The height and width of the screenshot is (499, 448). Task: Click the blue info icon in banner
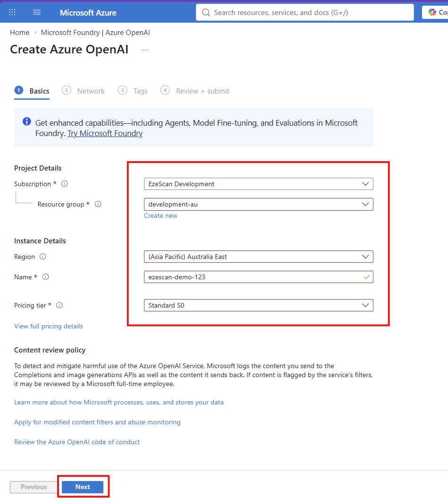coord(27,121)
